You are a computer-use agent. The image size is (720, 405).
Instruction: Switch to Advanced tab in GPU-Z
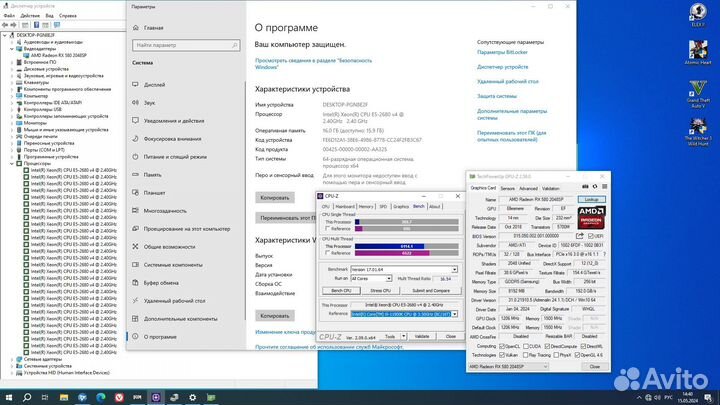click(x=528, y=188)
